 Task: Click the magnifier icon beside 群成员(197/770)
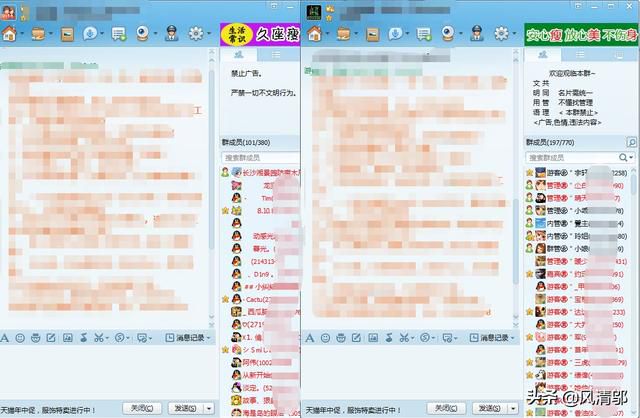coord(631,142)
